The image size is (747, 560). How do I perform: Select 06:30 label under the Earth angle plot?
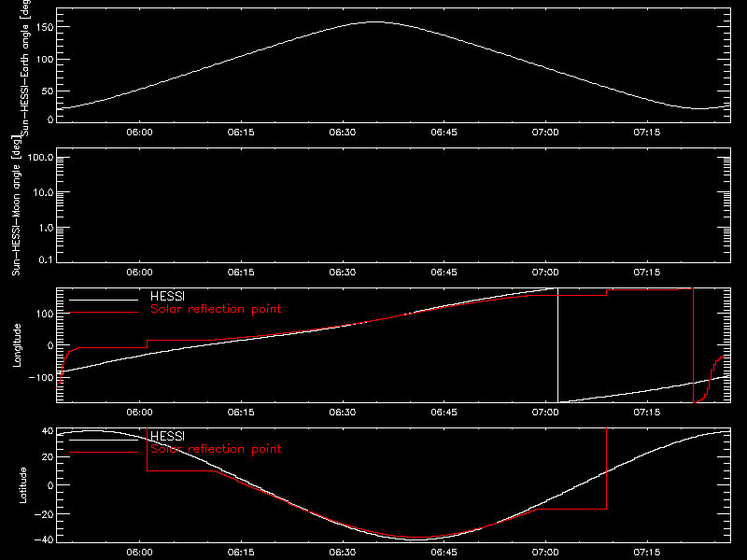point(343,132)
